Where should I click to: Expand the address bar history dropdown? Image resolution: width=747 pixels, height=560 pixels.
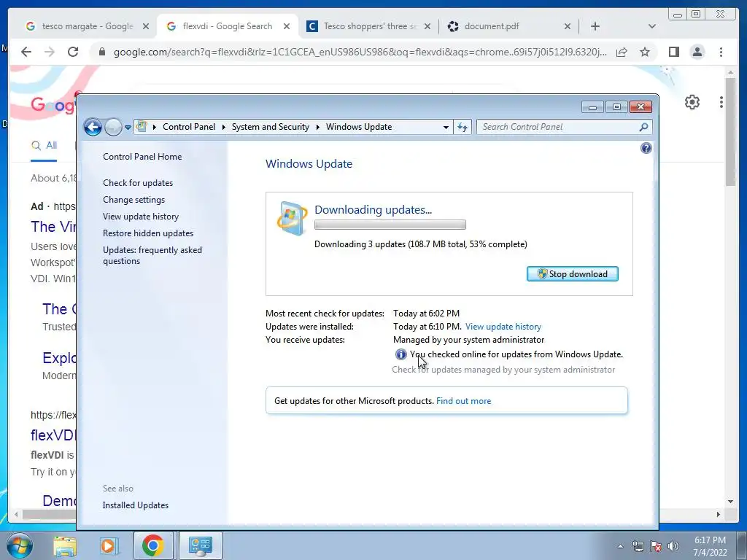(446, 127)
